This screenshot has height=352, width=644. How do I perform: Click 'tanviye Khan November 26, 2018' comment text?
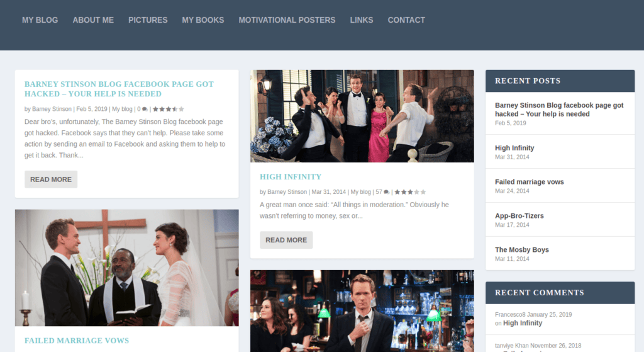pyautogui.click(x=538, y=346)
